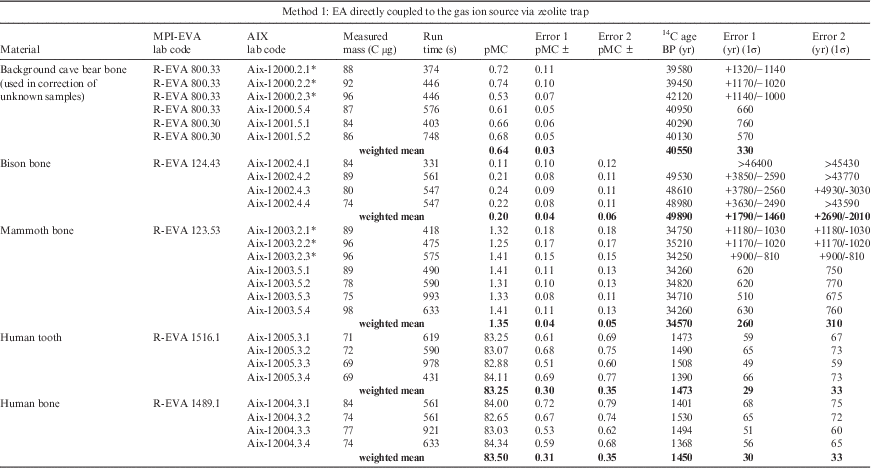The image size is (871, 468).
Task: Click the MPI-EVA lab code header
Action: pyautogui.click(x=168, y=42)
